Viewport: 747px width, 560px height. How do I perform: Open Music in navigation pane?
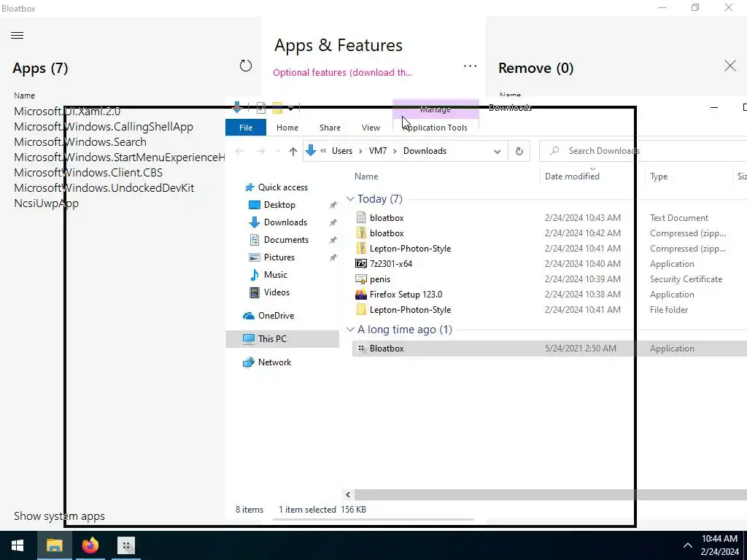[275, 275]
